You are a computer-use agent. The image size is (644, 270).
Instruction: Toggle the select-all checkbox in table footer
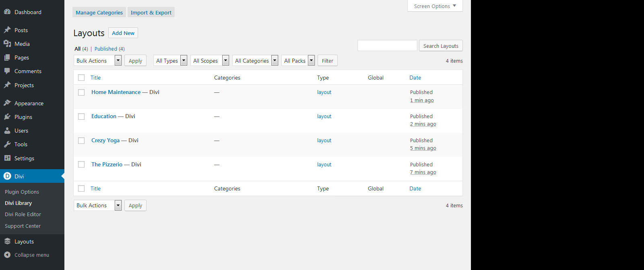coord(81,188)
